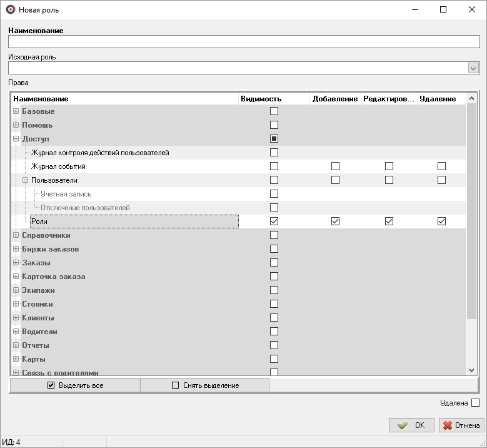The height and width of the screenshot is (448, 487).
Task: Click the red X Отмена button
Action: point(461,425)
